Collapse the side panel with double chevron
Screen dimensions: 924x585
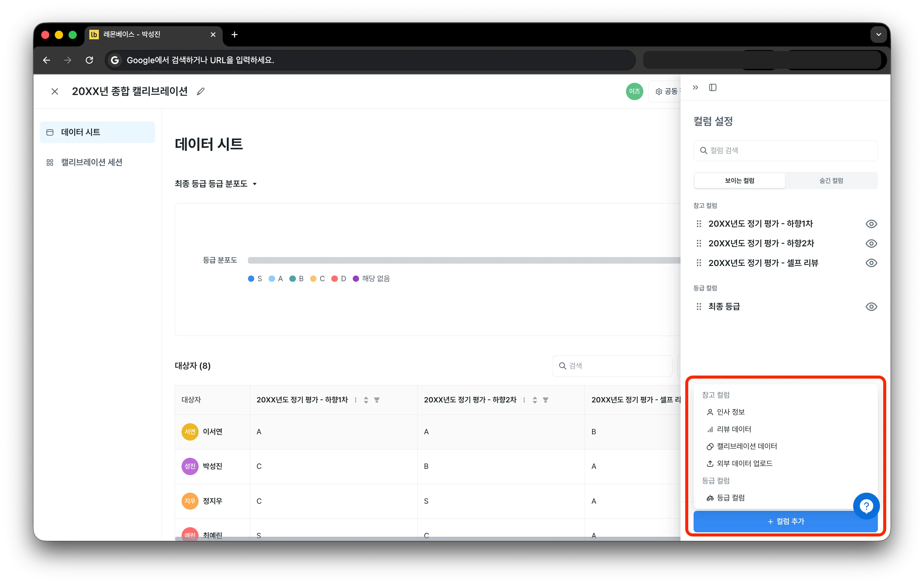[695, 88]
